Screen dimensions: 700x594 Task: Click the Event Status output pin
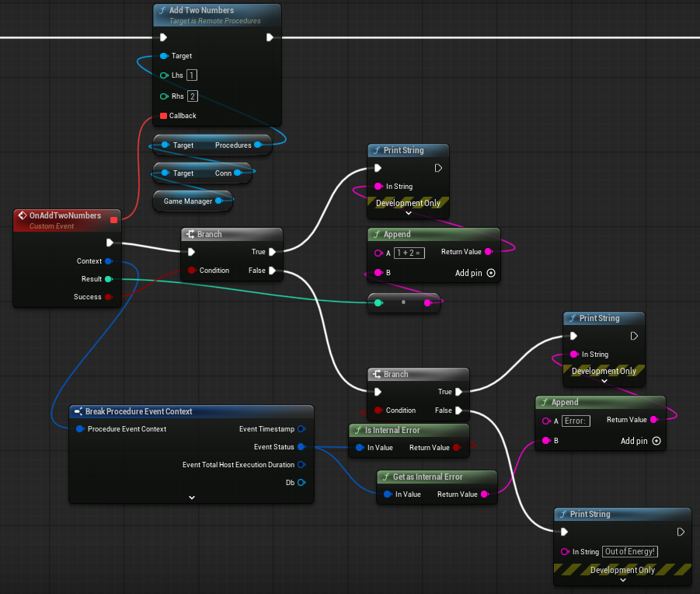click(x=301, y=447)
